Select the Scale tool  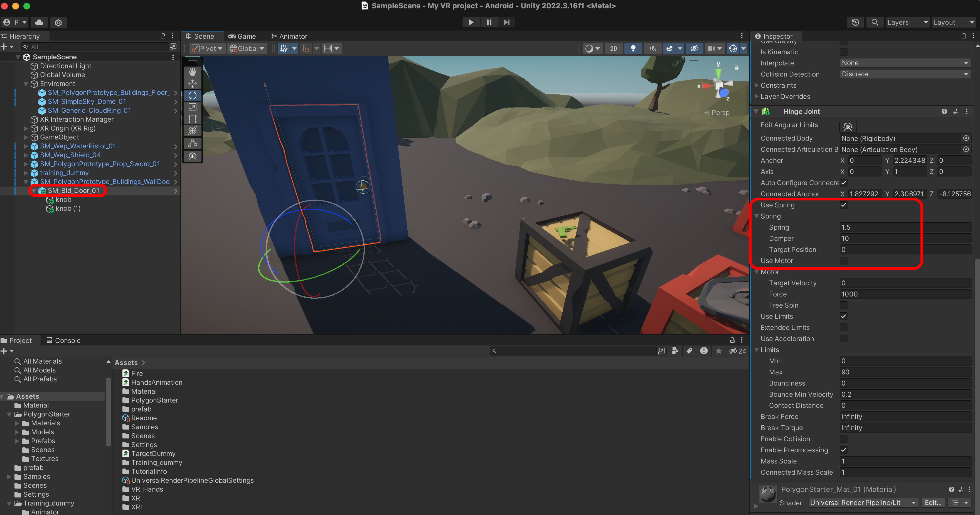[193, 107]
